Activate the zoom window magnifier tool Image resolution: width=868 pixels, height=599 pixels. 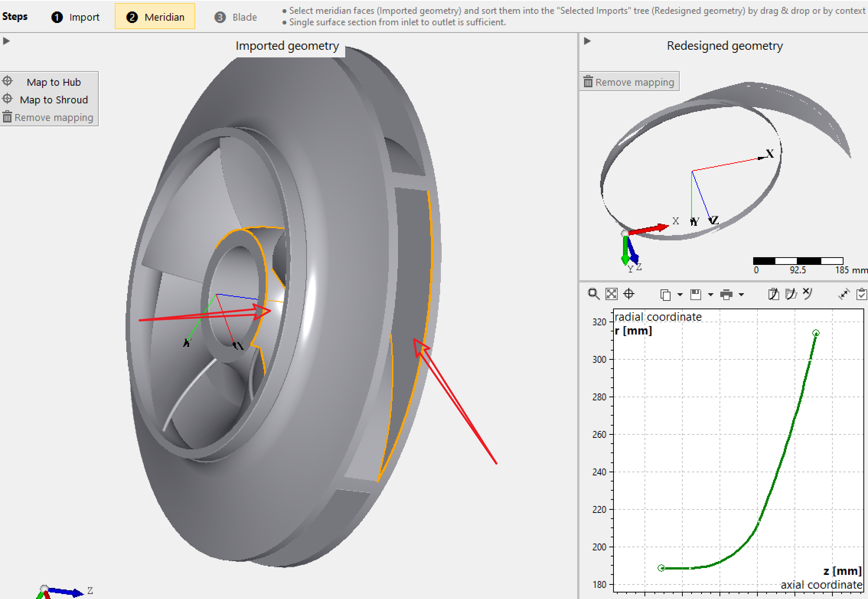(x=594, y=294)
